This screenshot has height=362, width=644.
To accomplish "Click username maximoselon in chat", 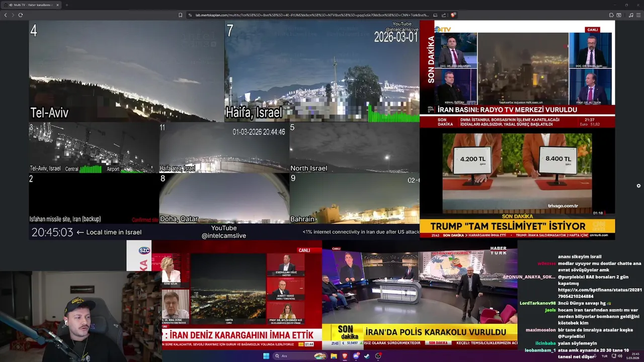I will coord(540,330).
